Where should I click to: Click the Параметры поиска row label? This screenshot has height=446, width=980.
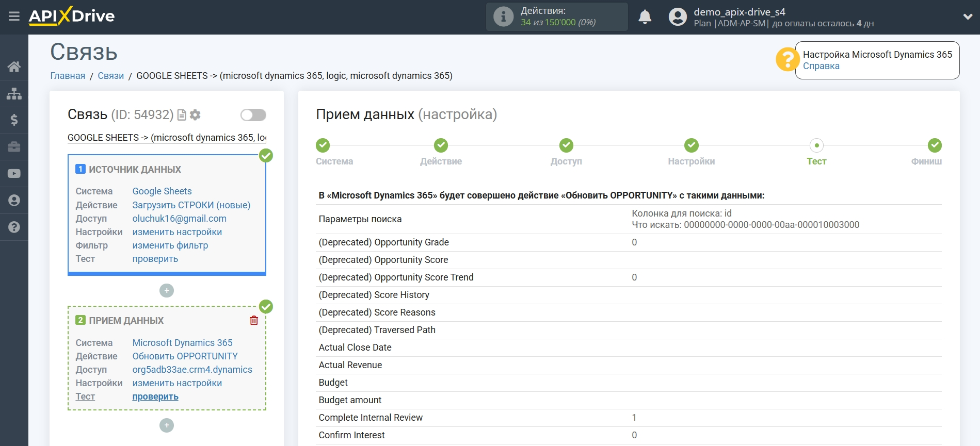pos(360,219)
